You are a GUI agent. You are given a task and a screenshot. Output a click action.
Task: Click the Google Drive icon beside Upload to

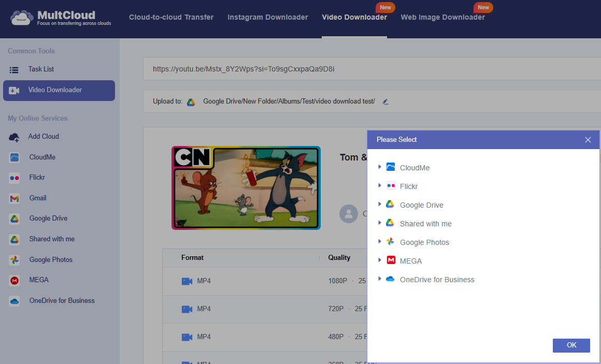[191, 102]
